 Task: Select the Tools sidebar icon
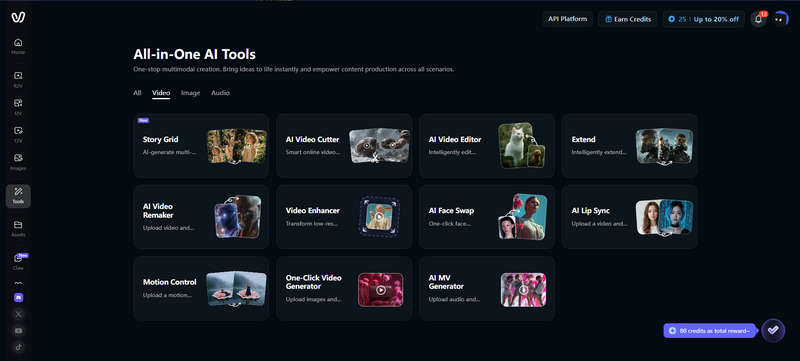[18, 196]
